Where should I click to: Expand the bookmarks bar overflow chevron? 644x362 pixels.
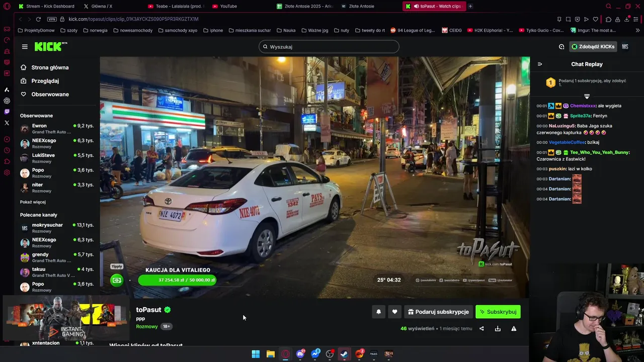[x=637, y=30]
